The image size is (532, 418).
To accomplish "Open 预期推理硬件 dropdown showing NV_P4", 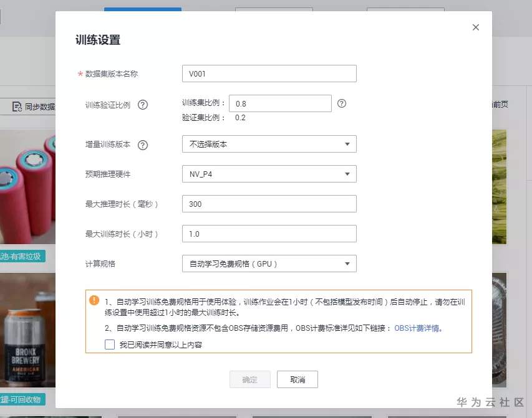I will click(x=269, y=174).
